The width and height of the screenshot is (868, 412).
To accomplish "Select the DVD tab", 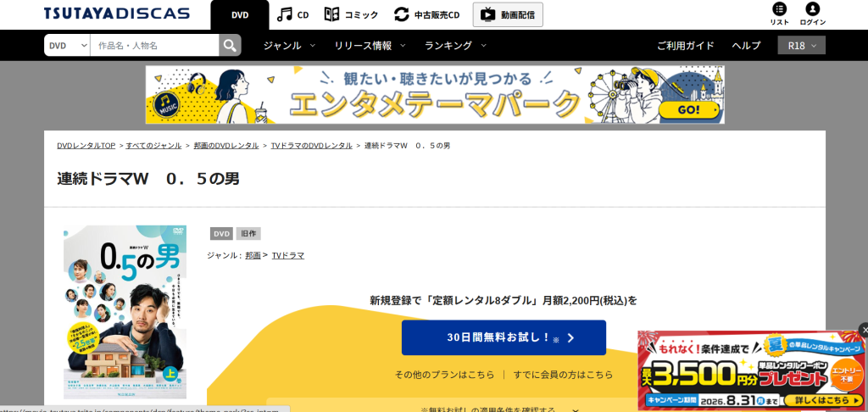I will tap(240, 15).
